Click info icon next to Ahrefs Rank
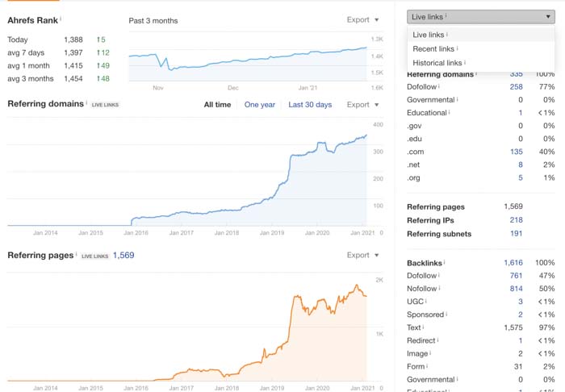565x392 pixels. (x=61, y=19)
